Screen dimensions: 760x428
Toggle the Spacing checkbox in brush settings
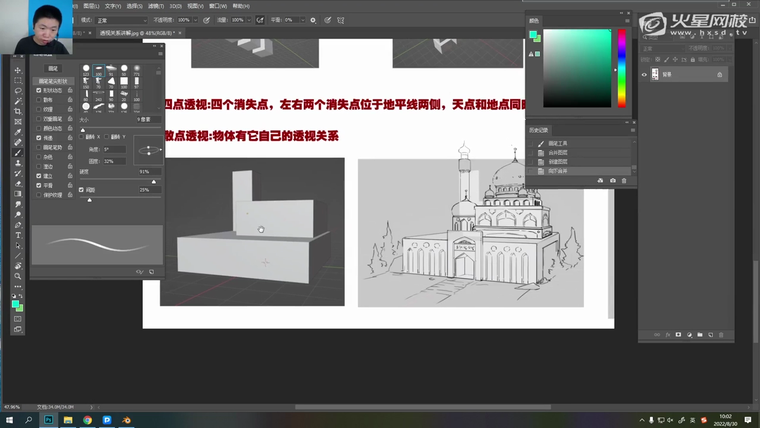[x=82, y=189]
